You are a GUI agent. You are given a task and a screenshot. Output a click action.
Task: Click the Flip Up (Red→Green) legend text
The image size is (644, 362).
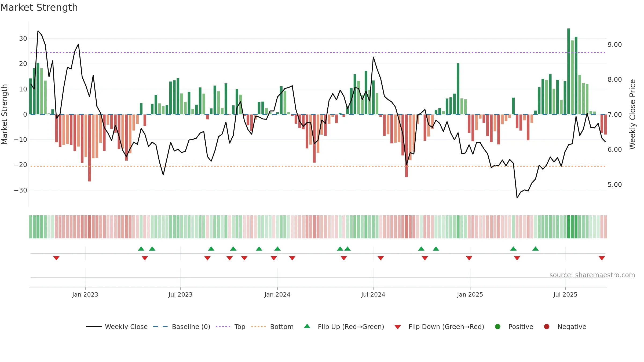[x=351, y=327]
